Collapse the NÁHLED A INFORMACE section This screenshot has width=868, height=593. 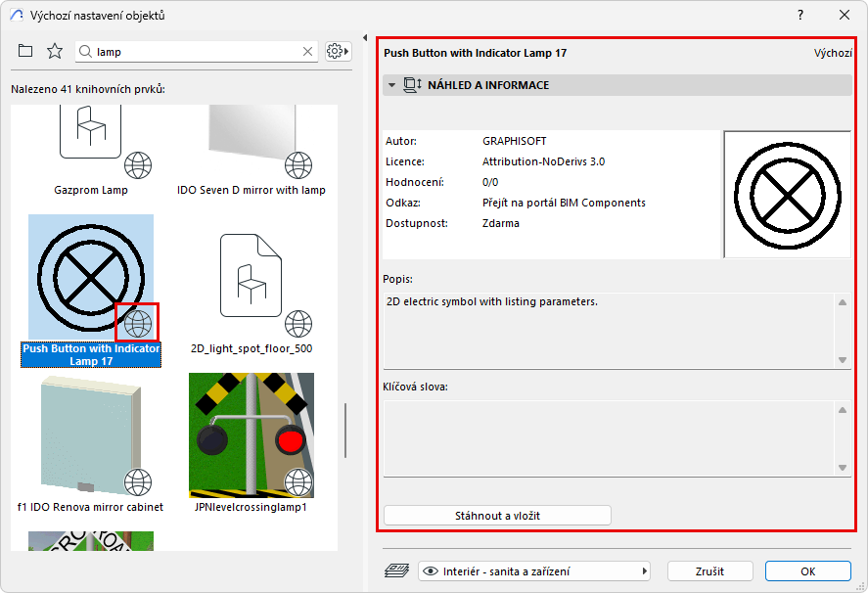click(392, 85)
